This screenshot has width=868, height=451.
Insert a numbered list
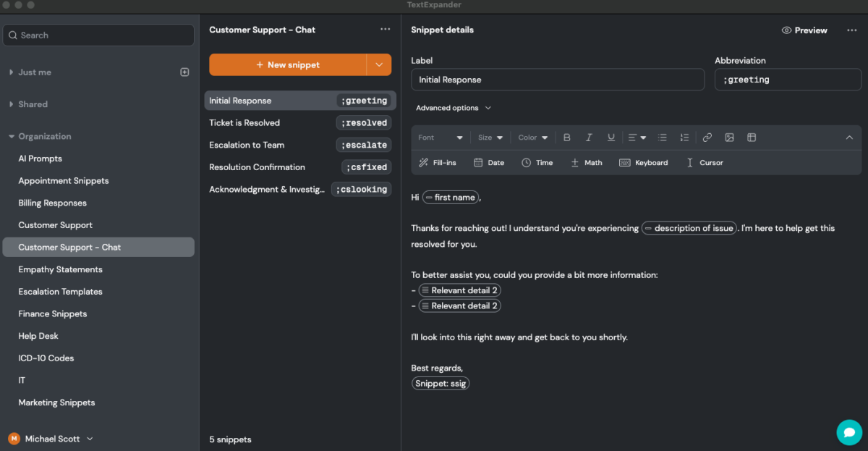pos(684,138)
